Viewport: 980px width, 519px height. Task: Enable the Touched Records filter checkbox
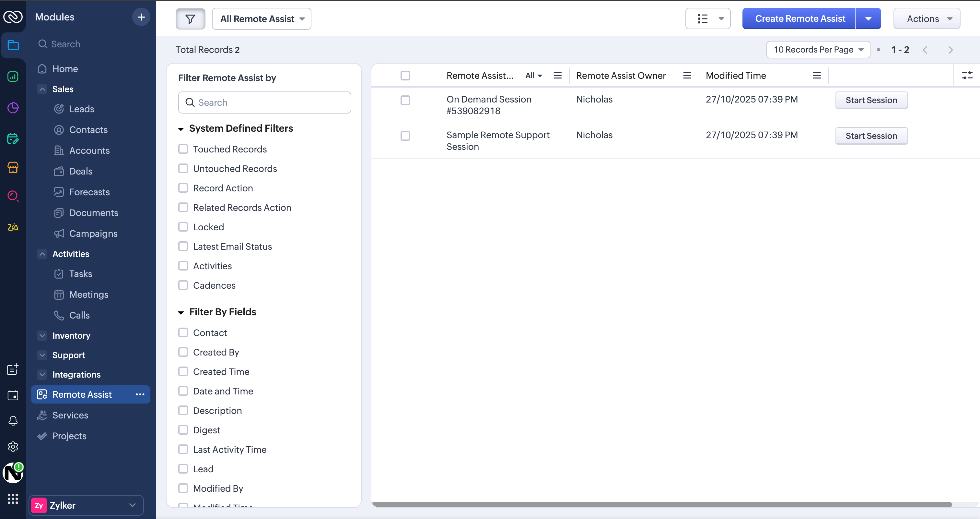(183, 149)
